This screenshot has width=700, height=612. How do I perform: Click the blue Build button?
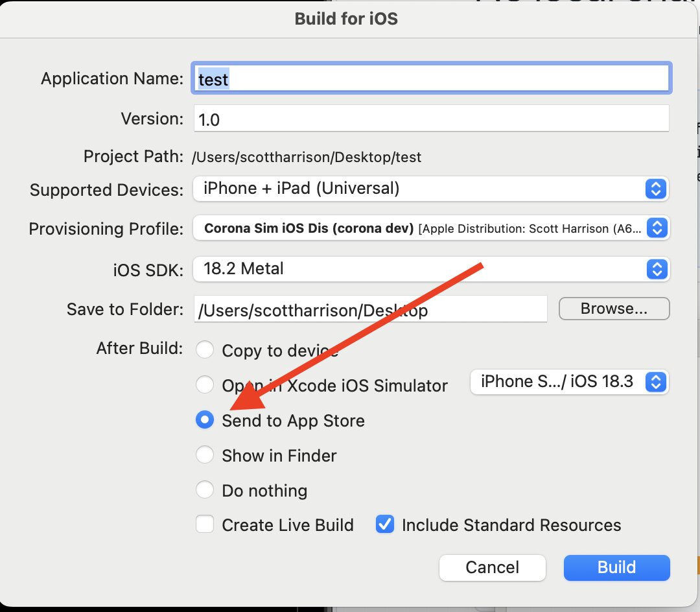(x=616, y=567)
